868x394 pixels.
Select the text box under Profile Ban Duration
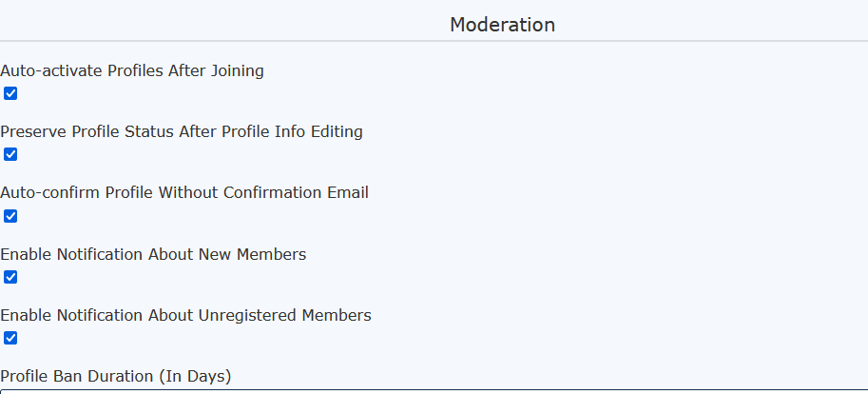tap(434, 391)
